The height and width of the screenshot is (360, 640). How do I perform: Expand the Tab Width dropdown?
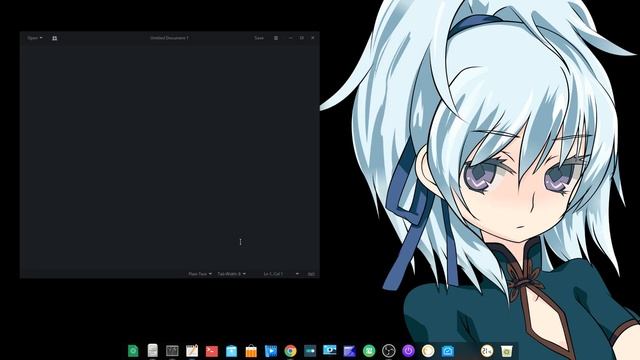pyautogui.click(x=231, y=274)
